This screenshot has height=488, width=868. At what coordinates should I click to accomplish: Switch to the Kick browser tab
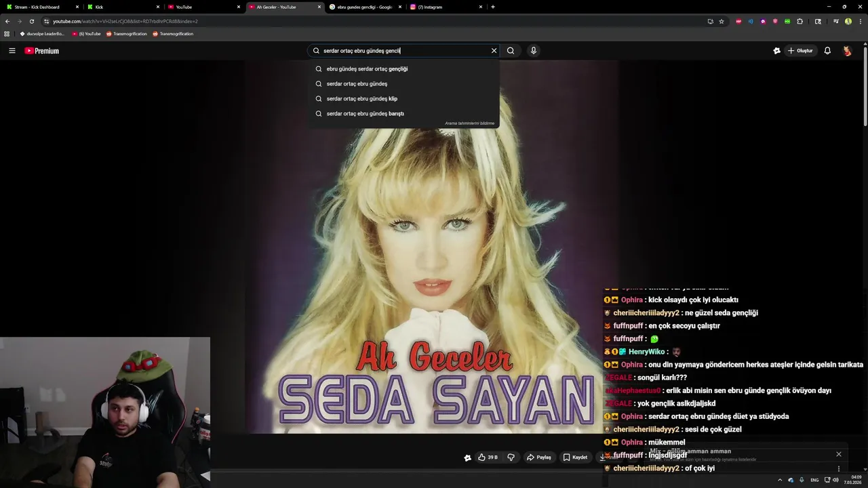coord(123,7)
